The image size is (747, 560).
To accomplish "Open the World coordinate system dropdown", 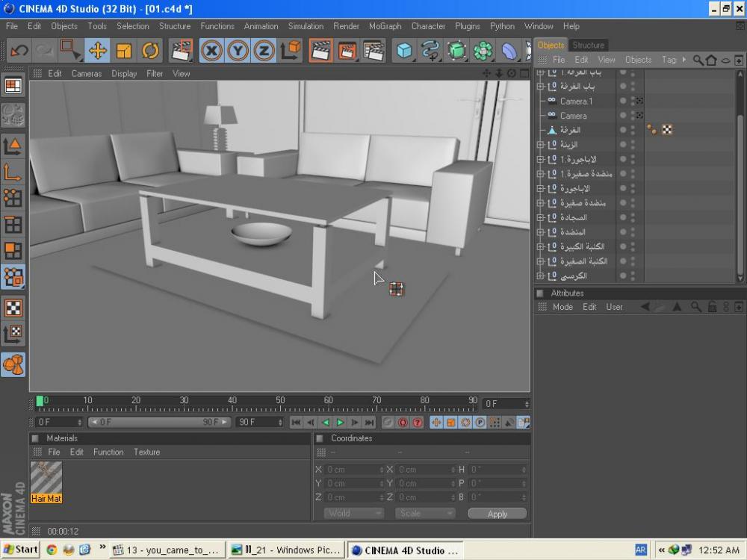I will click(x=353, y=514).
